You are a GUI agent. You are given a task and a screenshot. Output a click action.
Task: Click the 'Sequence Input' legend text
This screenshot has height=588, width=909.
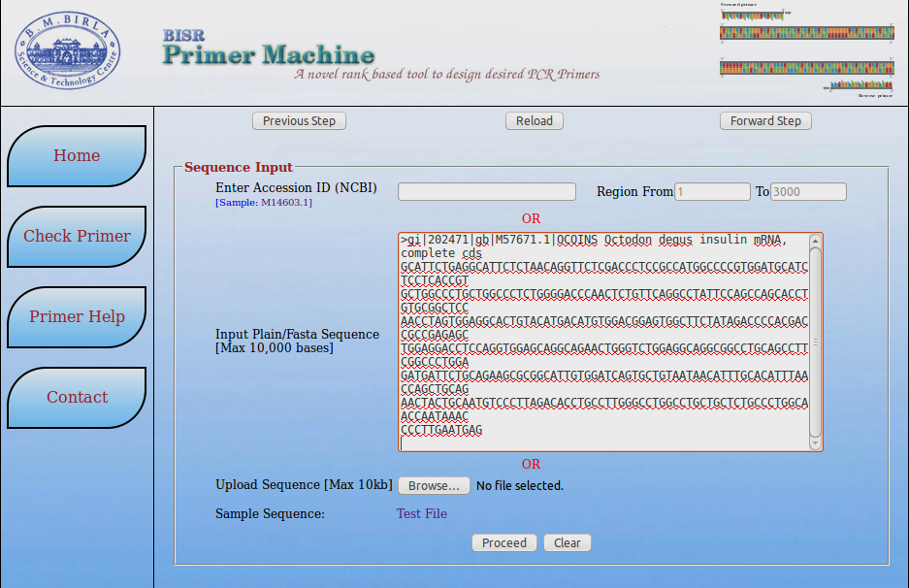click(239, 167)
